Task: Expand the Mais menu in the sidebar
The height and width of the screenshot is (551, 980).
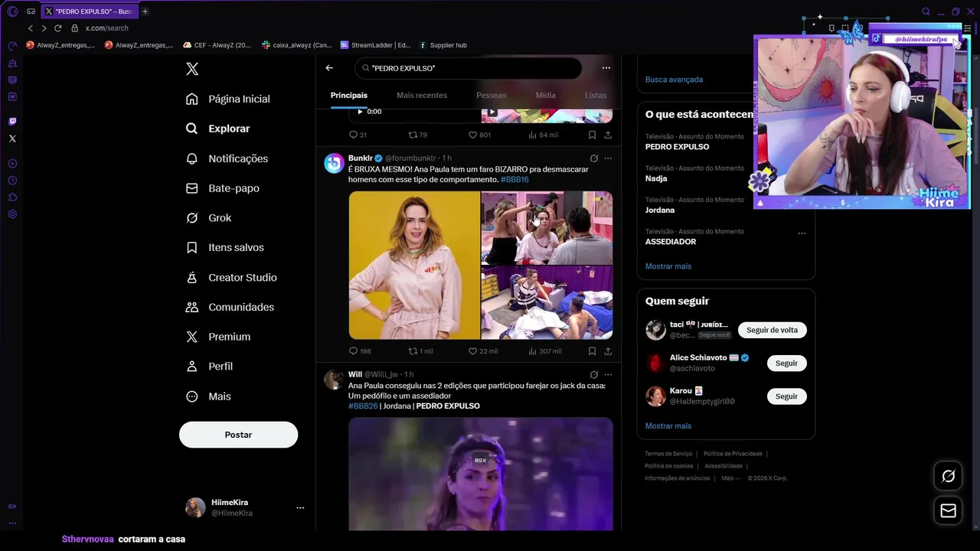Action: [208, 396]
